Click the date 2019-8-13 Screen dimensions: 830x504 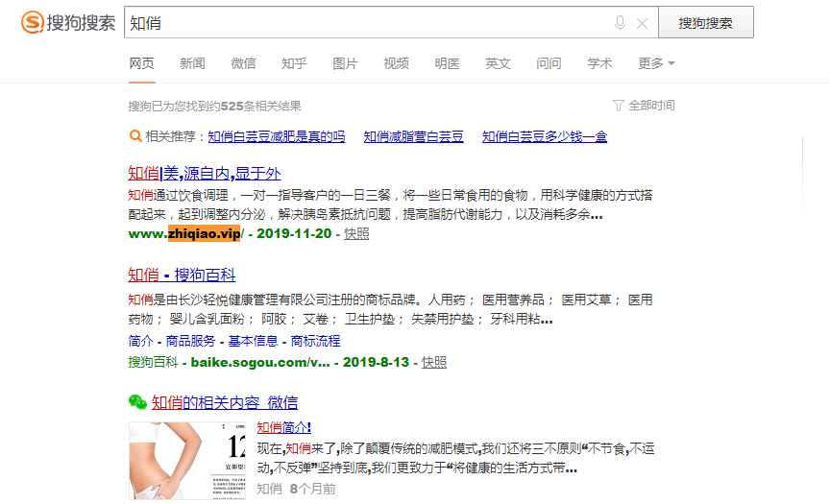tap(376, 362)
